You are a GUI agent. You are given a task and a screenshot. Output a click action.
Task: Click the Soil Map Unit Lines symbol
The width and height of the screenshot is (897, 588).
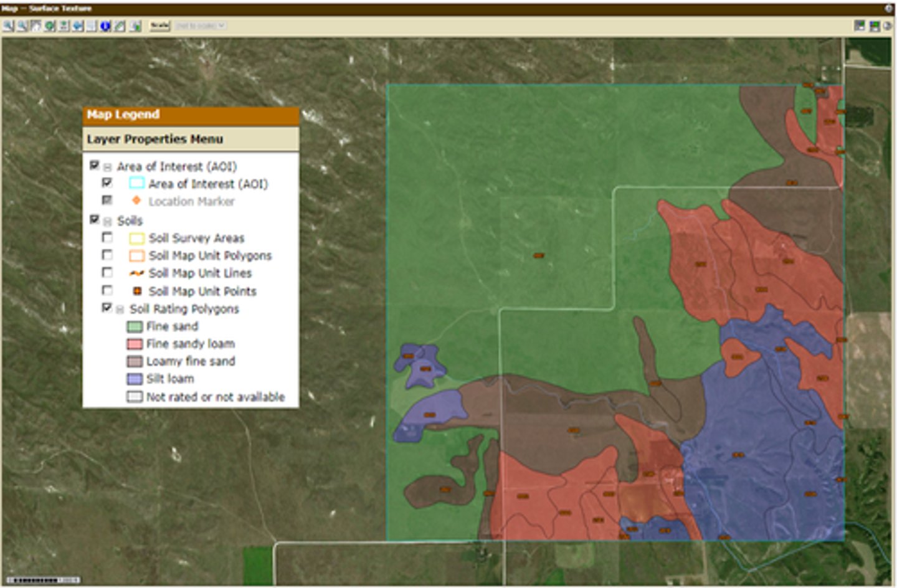point(136,273)
